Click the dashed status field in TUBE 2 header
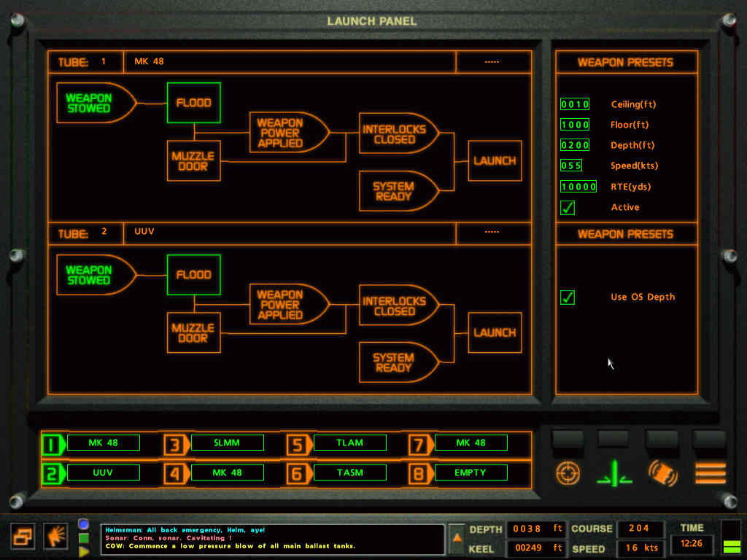This screenshot has height=560, width=747. [x=494, y=233]
